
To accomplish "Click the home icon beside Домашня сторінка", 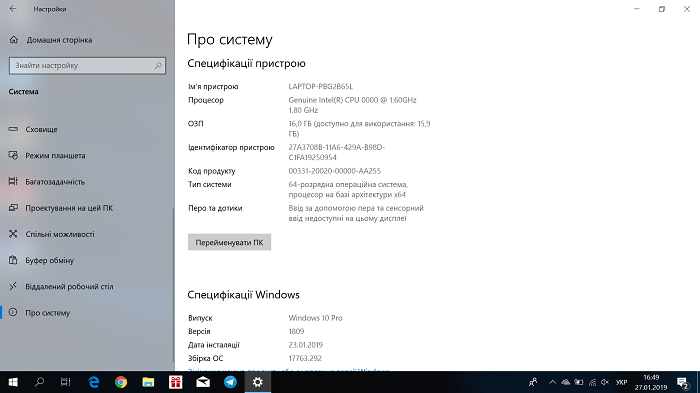I will coord(14,40).
